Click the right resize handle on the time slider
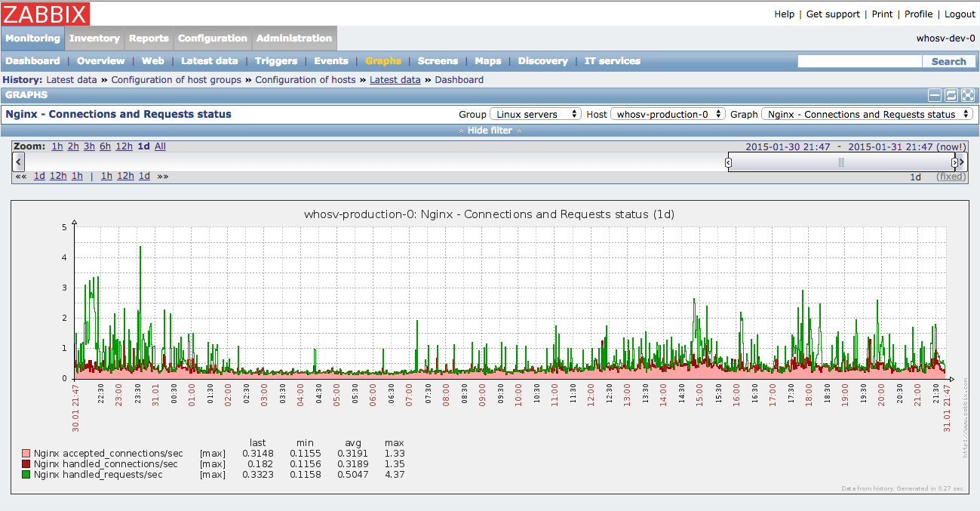This screenshot has height=511, width=980. (954, 162)
